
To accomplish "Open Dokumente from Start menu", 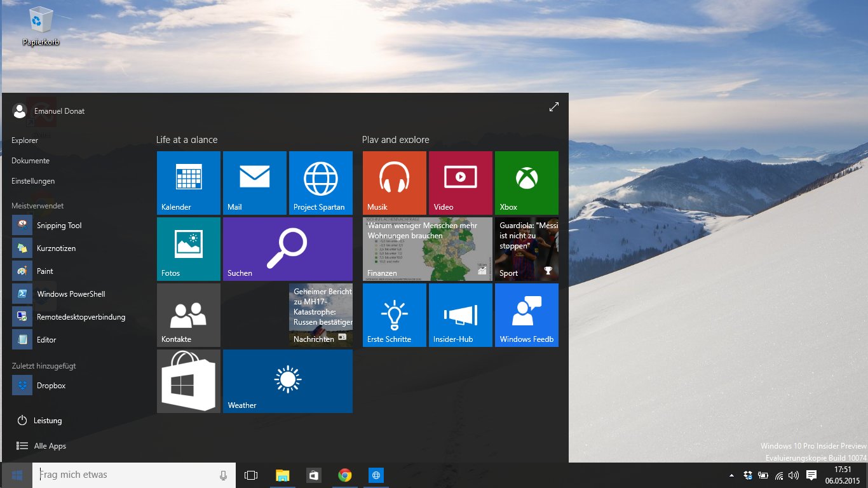I will (x=31, y=161).
